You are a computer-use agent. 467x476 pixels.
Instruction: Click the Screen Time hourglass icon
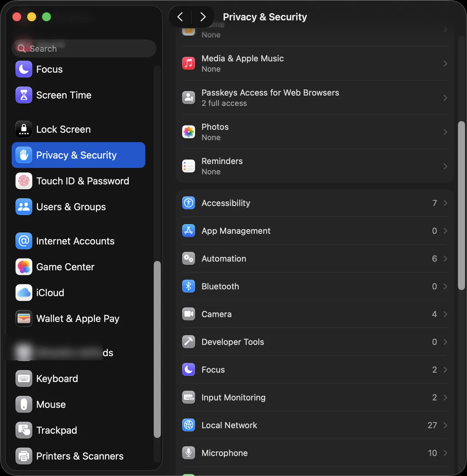coord(24,95)
